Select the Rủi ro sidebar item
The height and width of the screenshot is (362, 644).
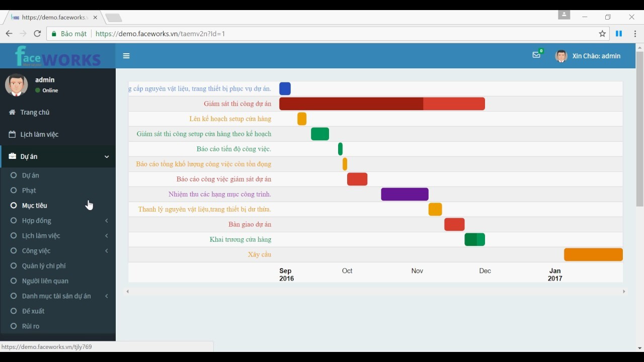pyautogui.click(x=31, y=326)
